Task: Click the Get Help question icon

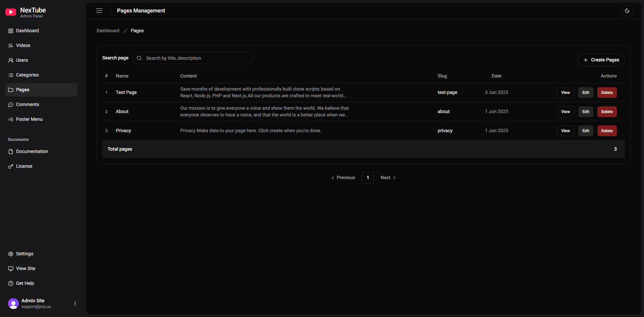Action: pyautogui.click(x=11, y=283)
